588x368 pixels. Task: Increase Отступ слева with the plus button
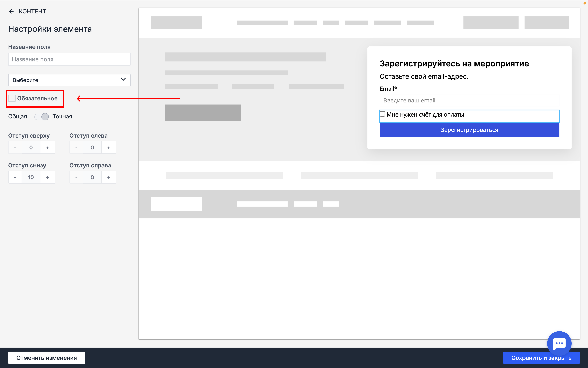(109, 147)
